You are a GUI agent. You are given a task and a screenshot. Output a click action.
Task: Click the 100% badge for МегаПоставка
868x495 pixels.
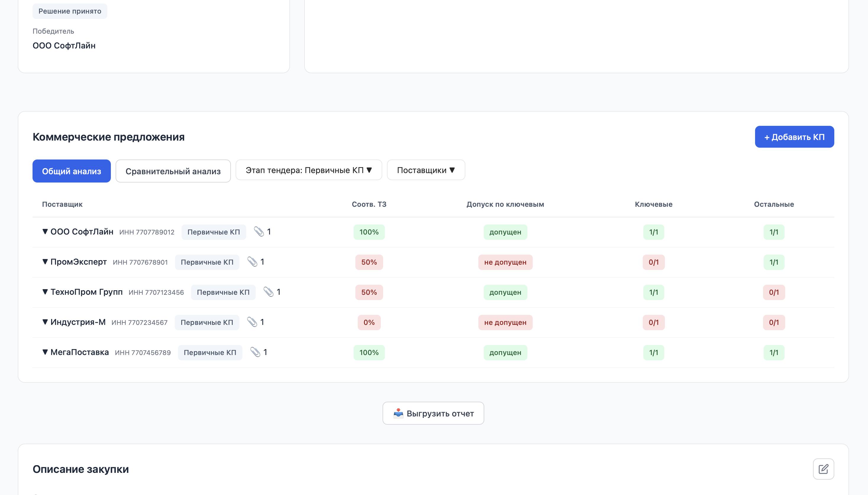pyautogui.click(x=369, y=352)
